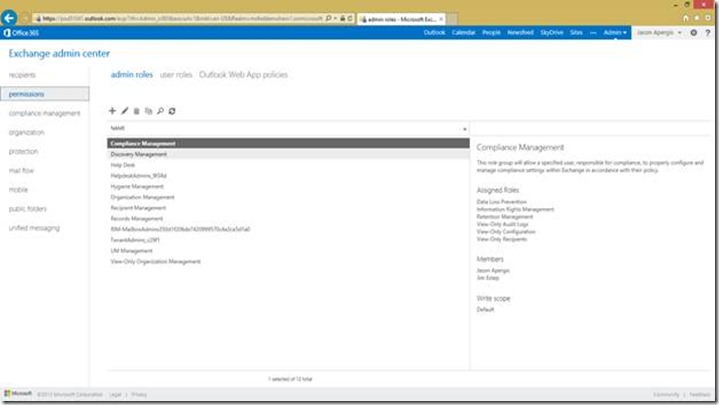719x405 pixels.
Task: Refresh the role group list
Action: [x=172, y=111]
